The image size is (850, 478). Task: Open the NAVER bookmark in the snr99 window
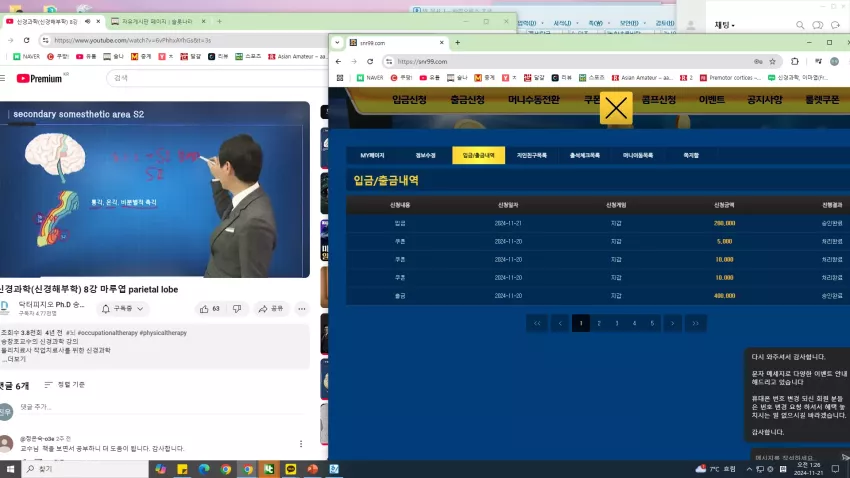click(370, 78)
